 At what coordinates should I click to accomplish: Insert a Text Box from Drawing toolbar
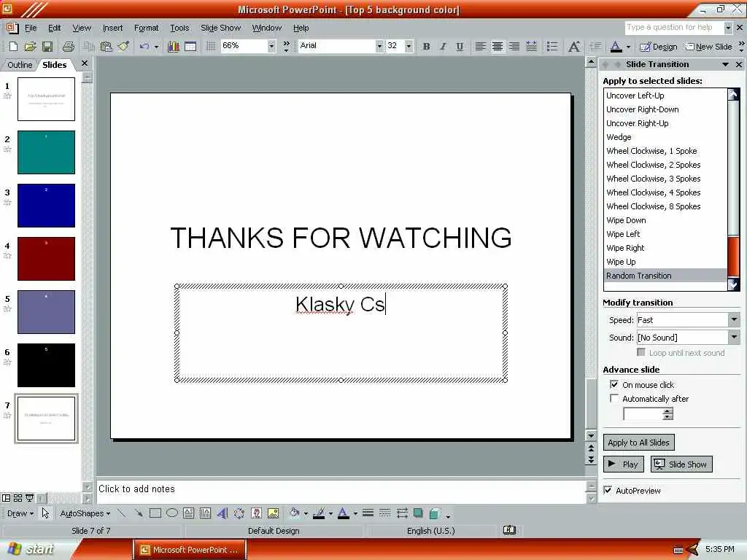(x=189, y=513)
